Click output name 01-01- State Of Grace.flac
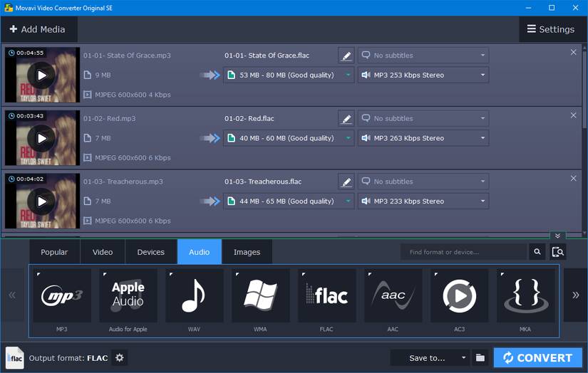This screenshot has height=373, width=588. pyautogui.click(x=267, y=56)
